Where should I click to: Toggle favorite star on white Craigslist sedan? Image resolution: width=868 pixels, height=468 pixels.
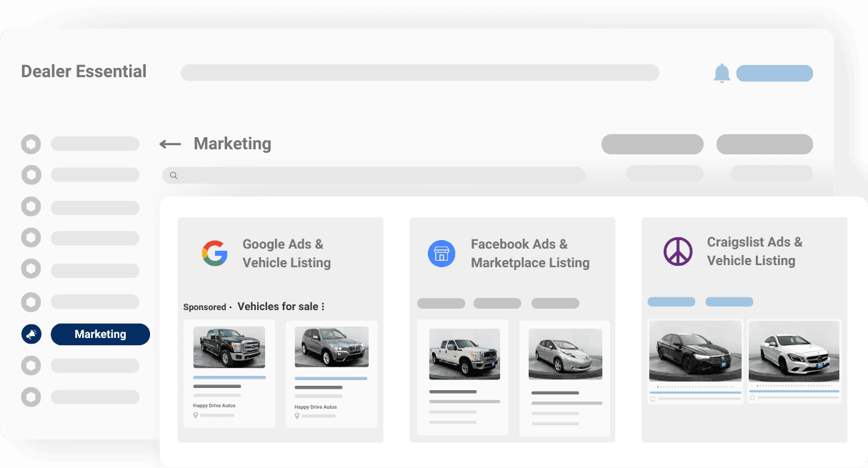(x=752, y=398)
